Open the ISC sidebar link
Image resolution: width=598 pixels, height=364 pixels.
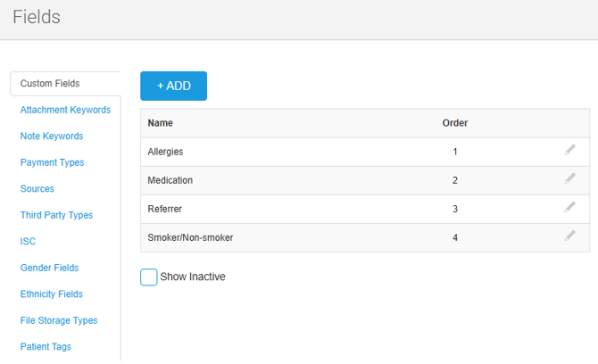[28, 242]
